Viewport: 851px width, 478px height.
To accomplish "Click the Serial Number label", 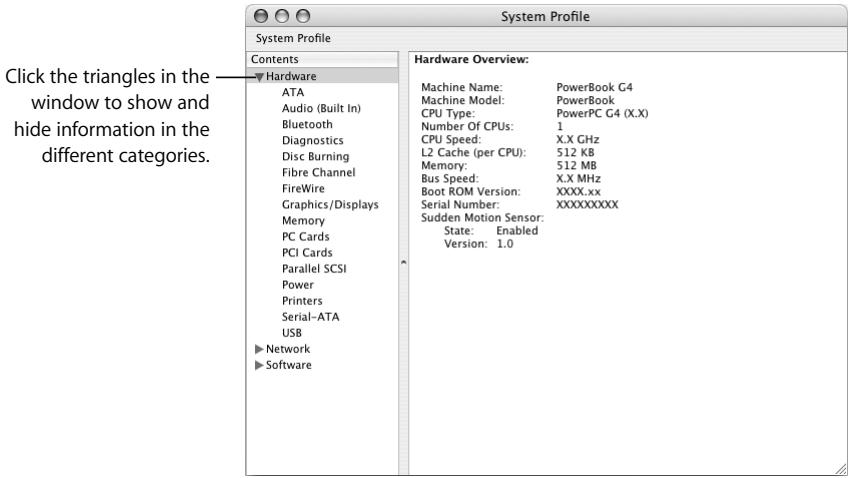I will pyautogui.click(x=460, y=205).
